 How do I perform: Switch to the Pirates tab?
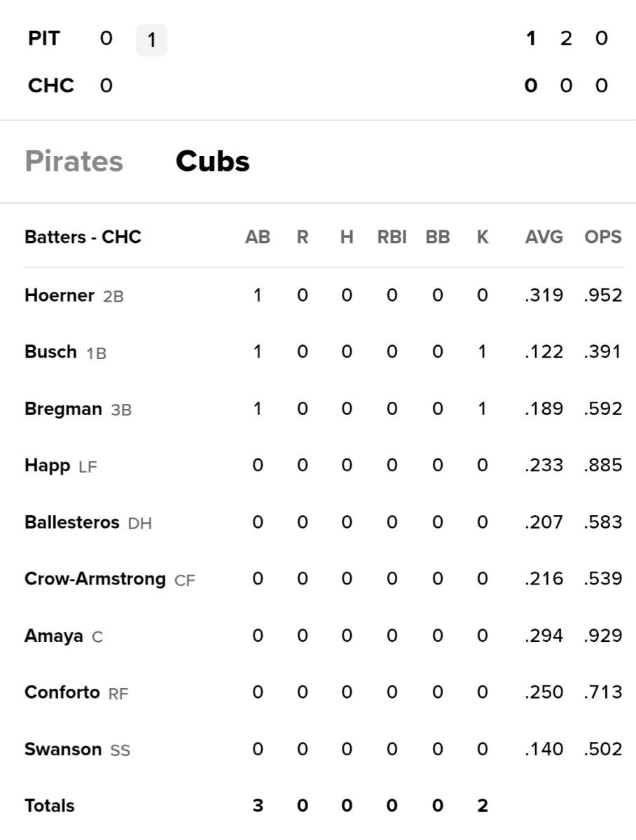(x=74, y=162)
